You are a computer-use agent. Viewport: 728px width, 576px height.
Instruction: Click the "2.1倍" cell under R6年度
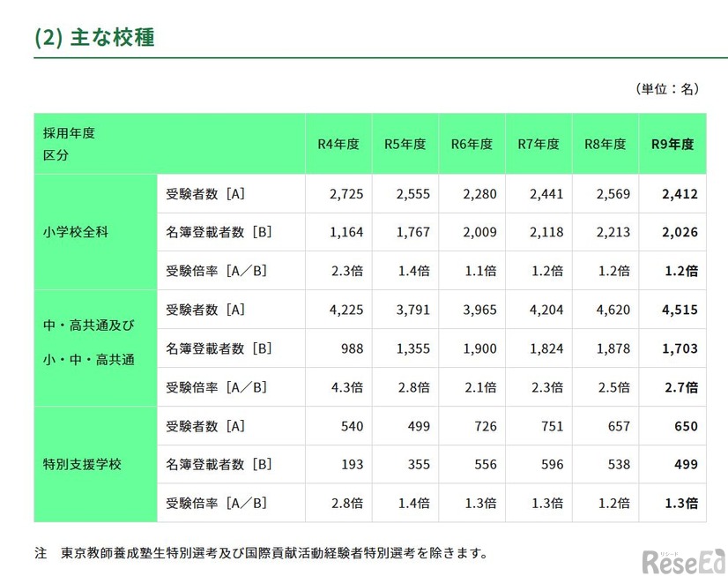(x=481, y=387)
